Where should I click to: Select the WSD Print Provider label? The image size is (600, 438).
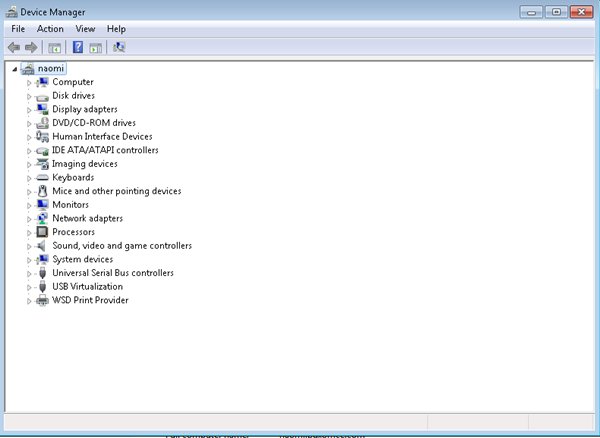click(90, 300)
